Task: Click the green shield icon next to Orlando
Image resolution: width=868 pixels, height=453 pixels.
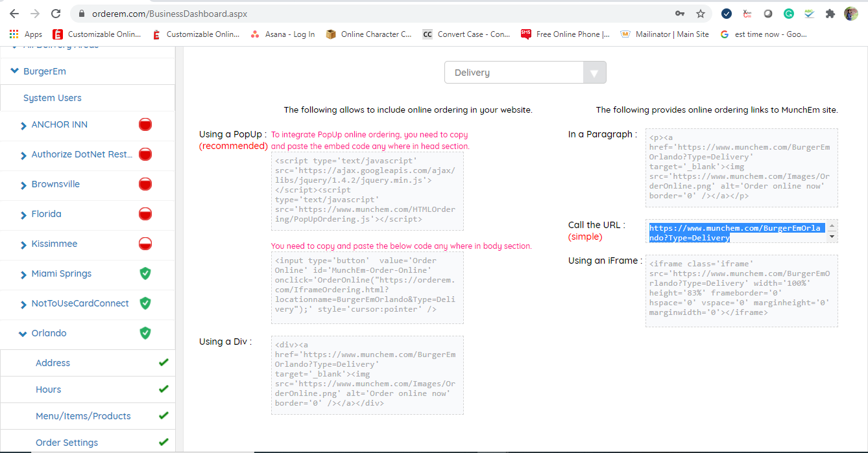Action: click(x=145, y=333)
